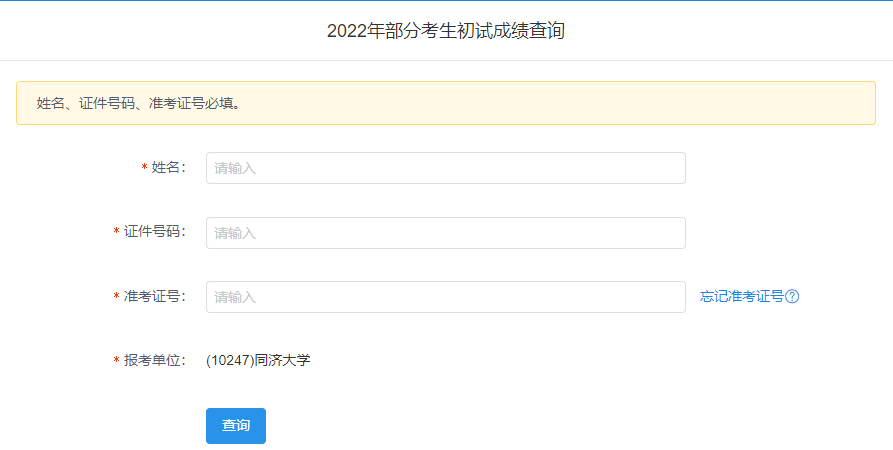Click the divider line beneath the title
This screenshot has width=893, height=450.
[x=446, y=60]
